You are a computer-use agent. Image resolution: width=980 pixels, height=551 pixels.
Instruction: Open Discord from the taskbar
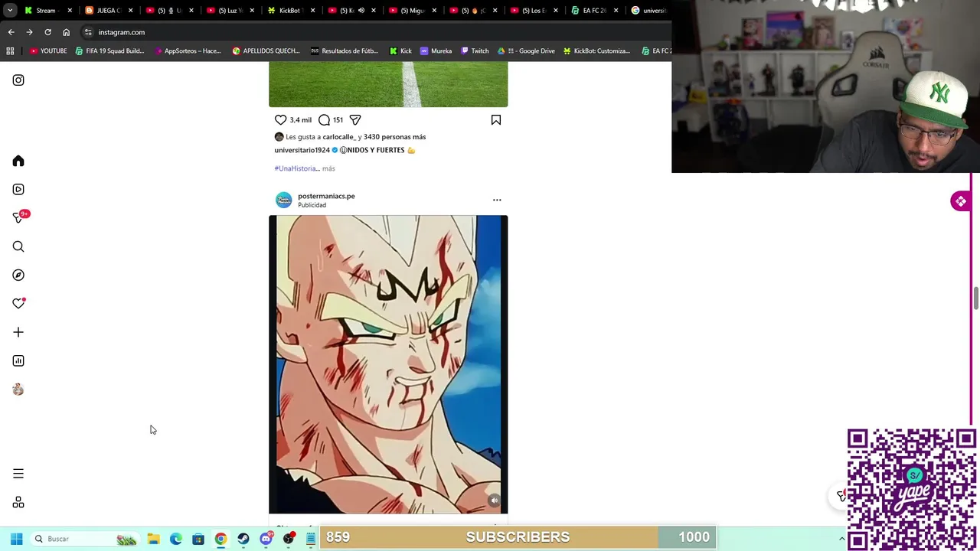point(266,539)
